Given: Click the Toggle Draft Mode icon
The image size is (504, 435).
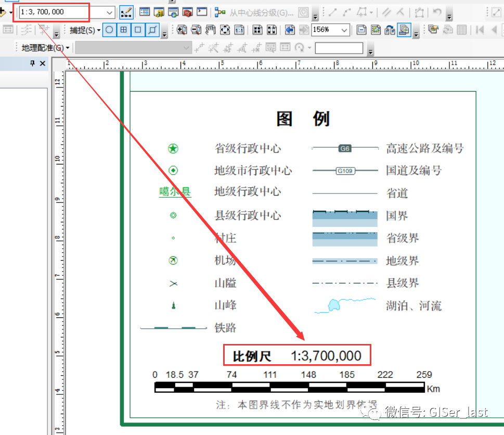Looking at the screenshot, I should point(360,30).
